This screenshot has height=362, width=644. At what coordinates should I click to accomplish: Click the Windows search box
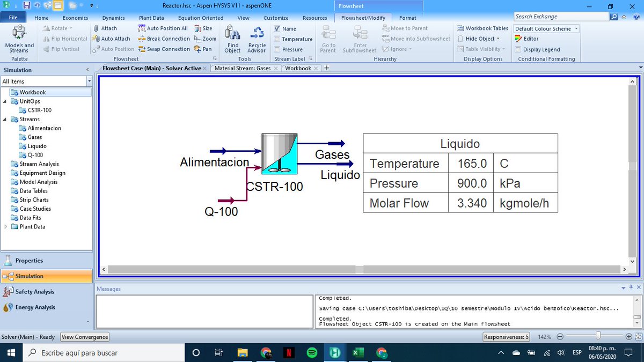104,352
